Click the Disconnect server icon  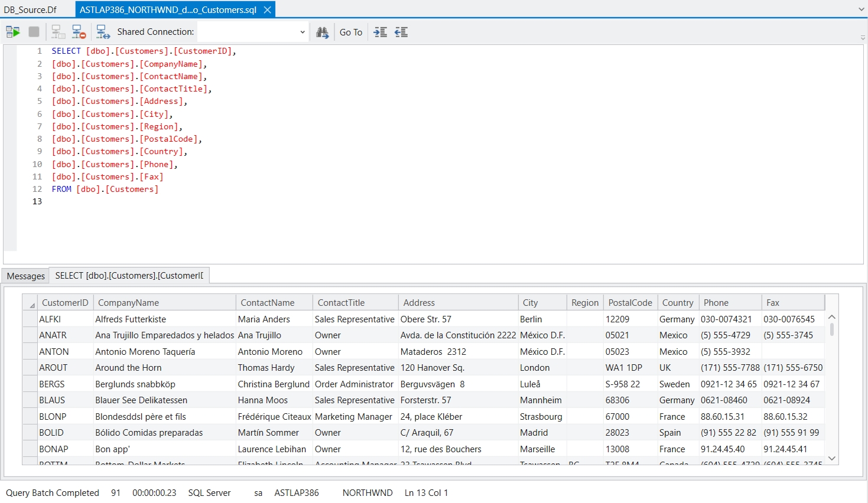79,32
